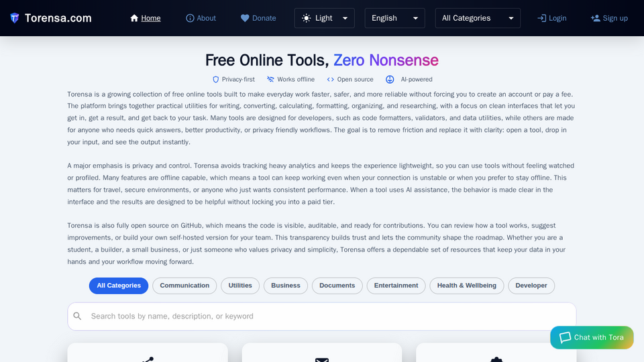Filter by Communication category chip
The width and height of the screenshot is (644, 362).
click(184, 286)
